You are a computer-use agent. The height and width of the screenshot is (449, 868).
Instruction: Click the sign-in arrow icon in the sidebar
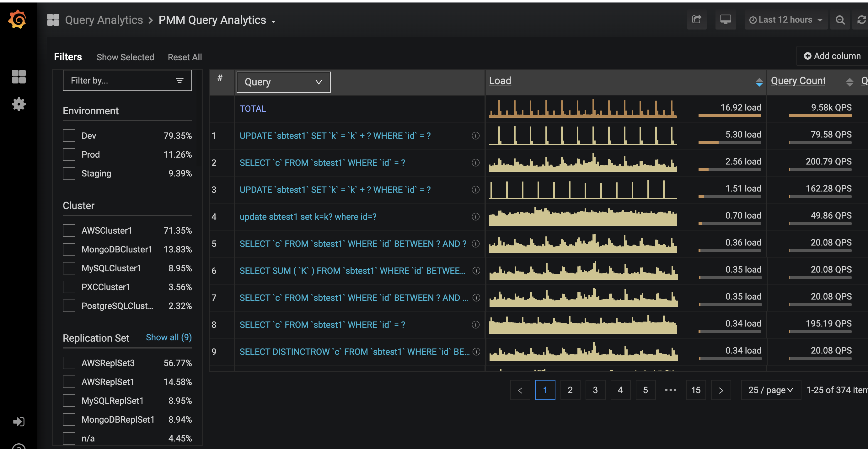pos(19,422)
